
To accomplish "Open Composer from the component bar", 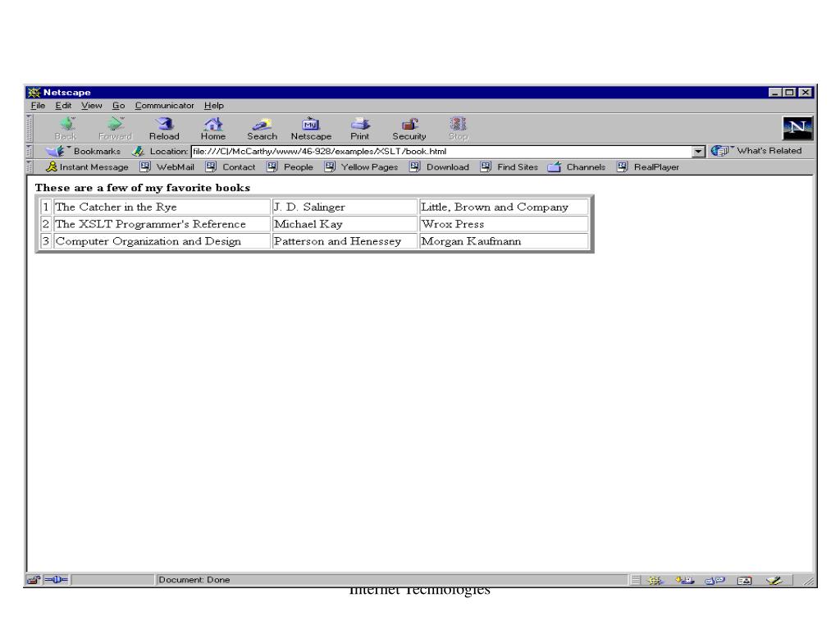I will click(774, 580).
